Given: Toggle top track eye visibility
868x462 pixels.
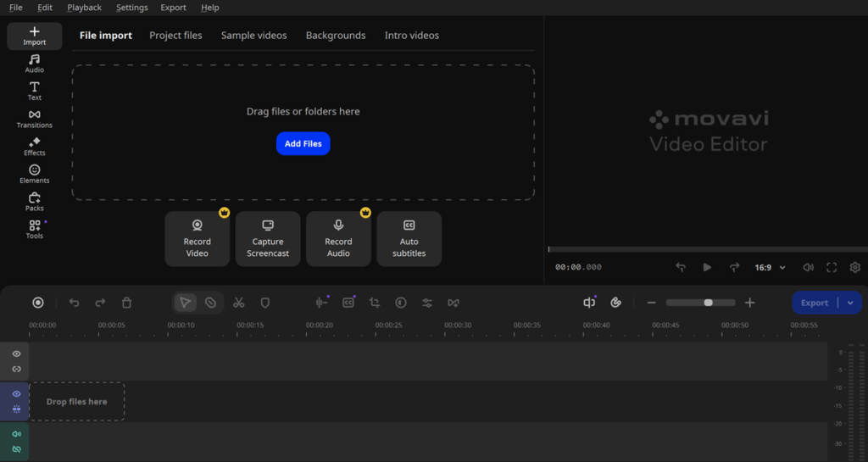Looking at the screenshot, I should (17, 353).
